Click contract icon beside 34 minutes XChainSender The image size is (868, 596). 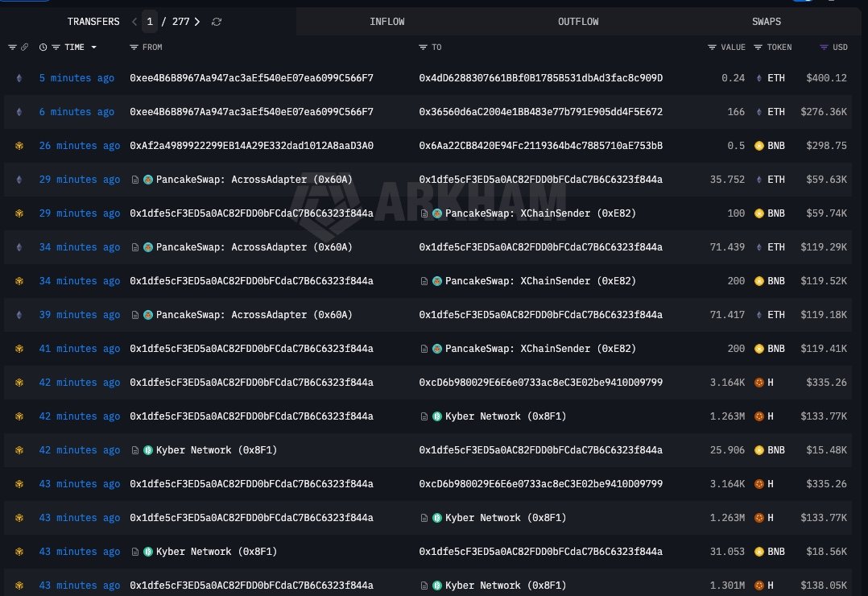pyautogui.click(x=424, y=281)
